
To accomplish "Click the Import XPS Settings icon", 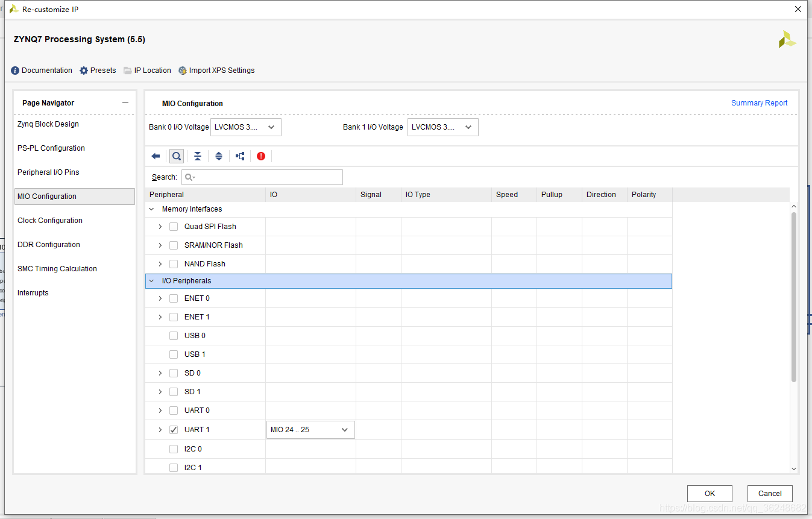I will [x=183, y=71].
